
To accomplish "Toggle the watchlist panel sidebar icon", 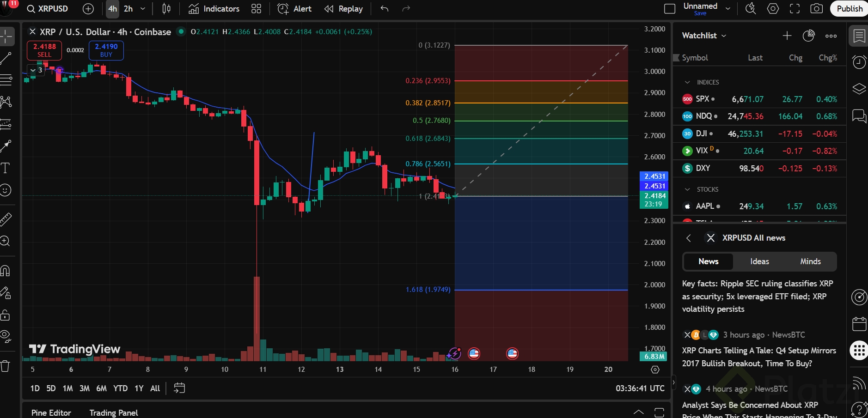I will coord(859,36).
